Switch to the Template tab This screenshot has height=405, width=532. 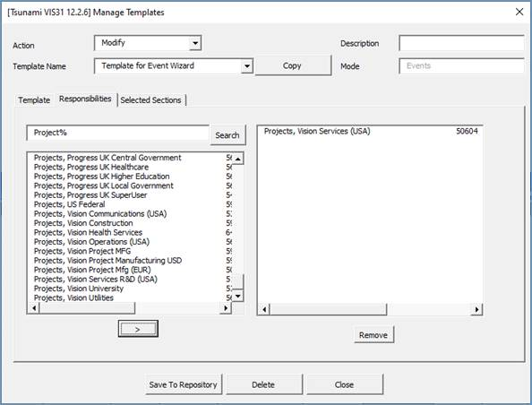click(x=34, y=100)
